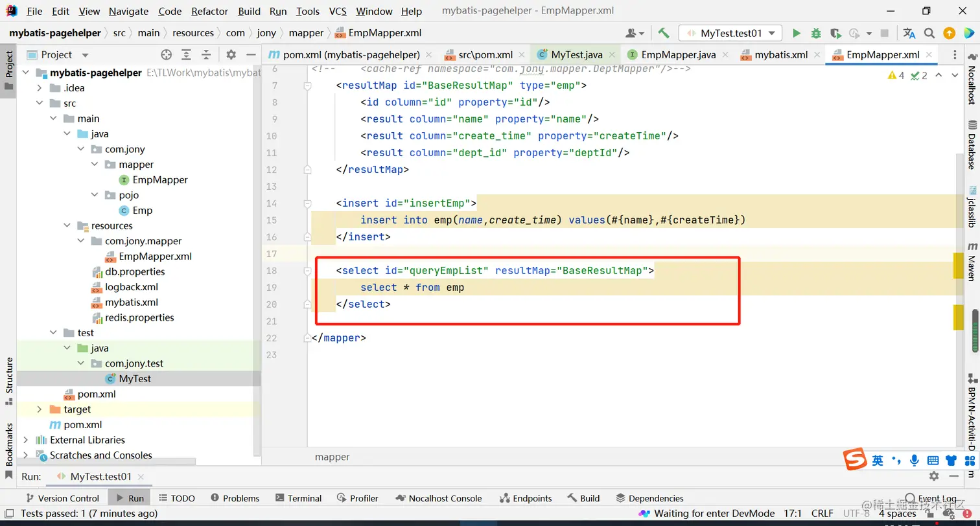
Task: Click the translate icon in the top toolbar
Action: (909, 33)
